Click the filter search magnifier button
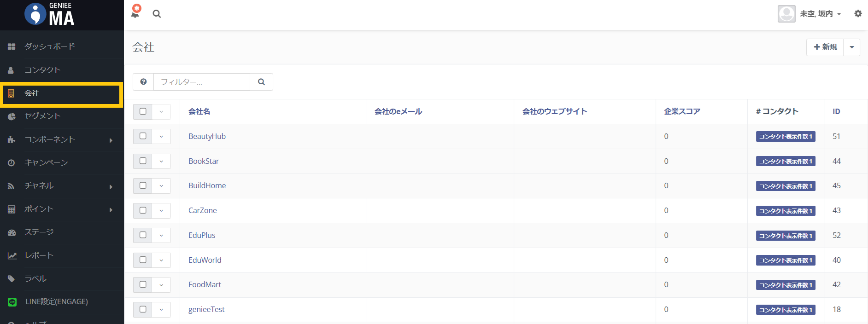This screenshot has height=324, width=868. (x=261, y=82)
